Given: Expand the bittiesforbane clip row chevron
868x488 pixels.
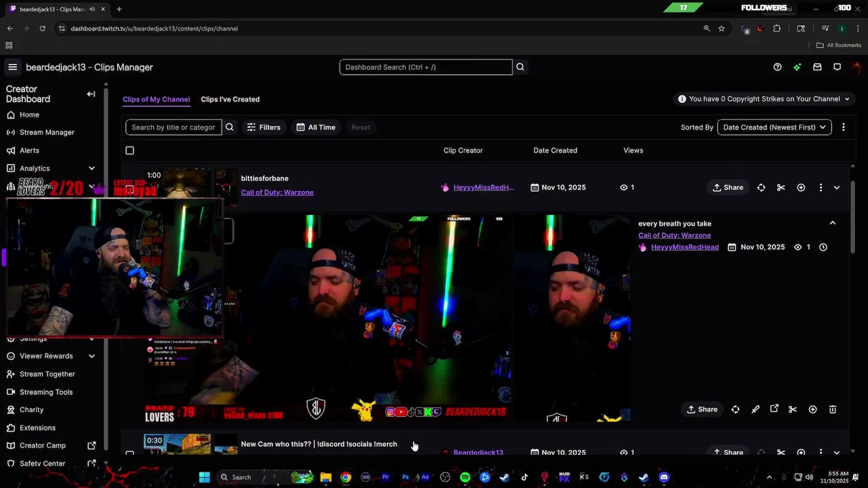Looking at the screenshot, I should pos(837,188).
